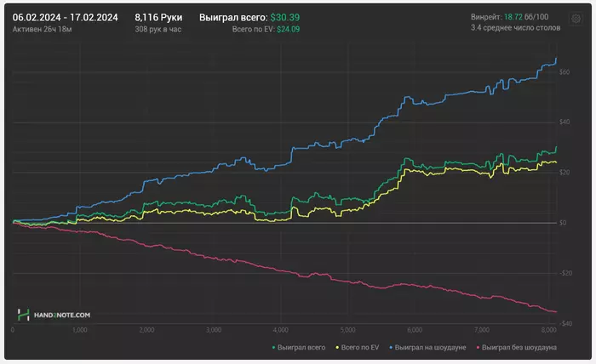This screenshot has height=364, width=596.
Task: Click the $24.09 EV total value
Action: pyautogui.click(x=288, y=29)
